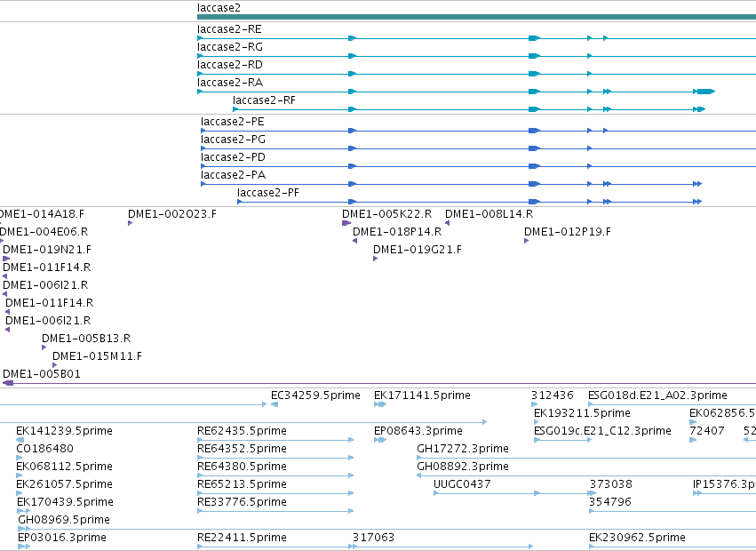Viewport: 756px width, 551px height.
Task: Click the DME1-015M11.F label
Action: [x=98, y=356]
